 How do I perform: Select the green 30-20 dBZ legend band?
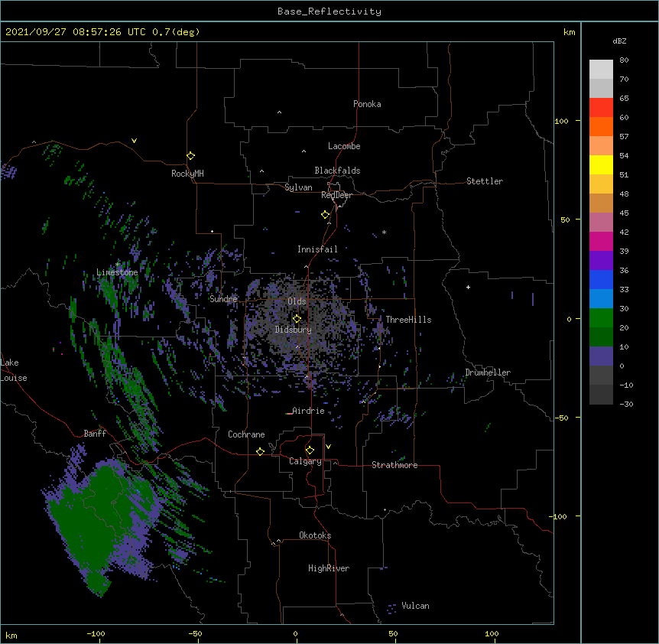[601, 318]
